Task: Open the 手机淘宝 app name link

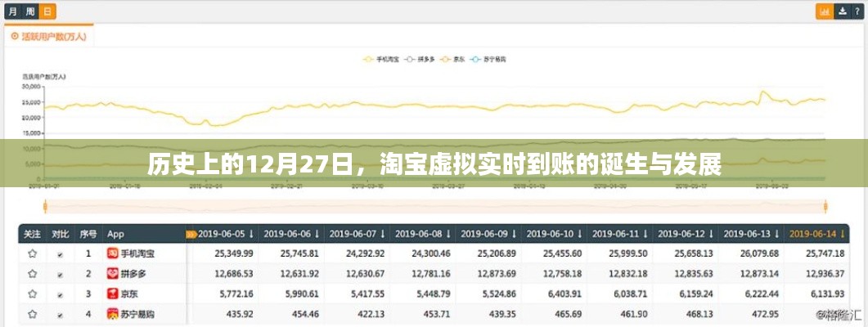Action: 138,254
